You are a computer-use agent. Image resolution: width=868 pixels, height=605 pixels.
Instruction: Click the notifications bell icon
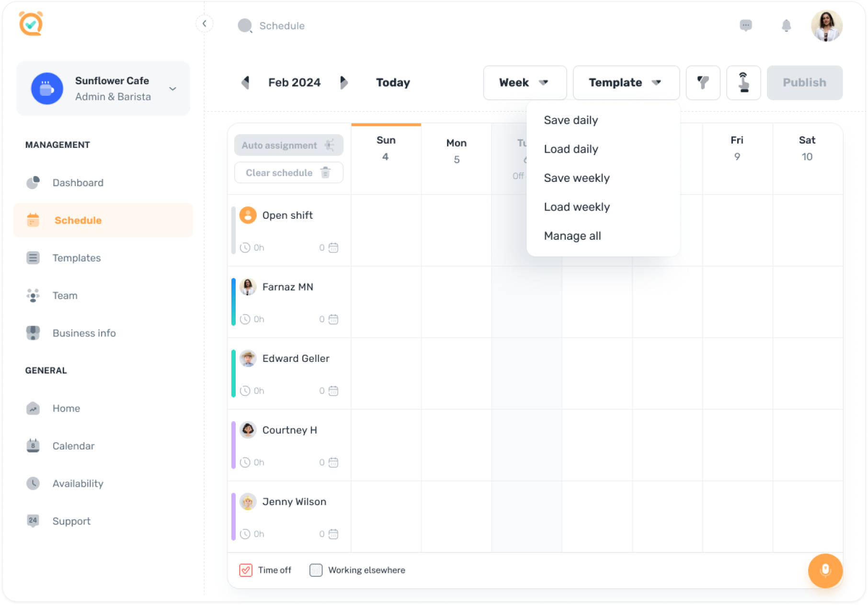786,26
